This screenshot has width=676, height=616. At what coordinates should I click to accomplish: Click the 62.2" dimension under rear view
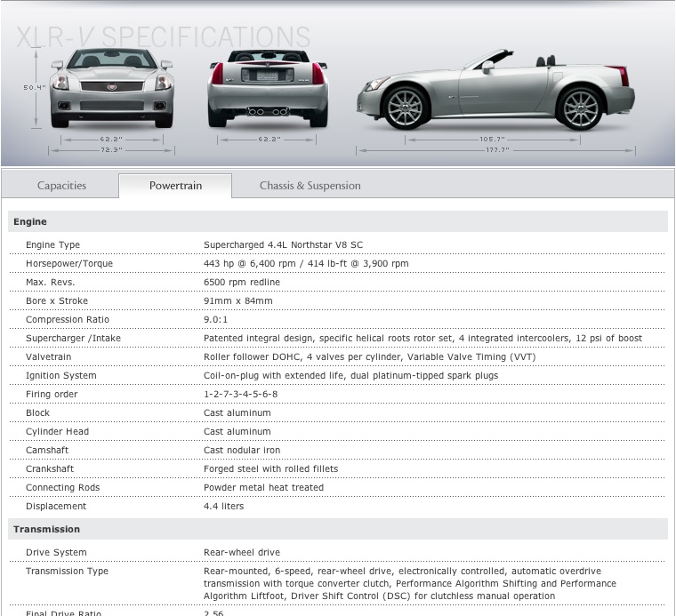click(270, 140)
